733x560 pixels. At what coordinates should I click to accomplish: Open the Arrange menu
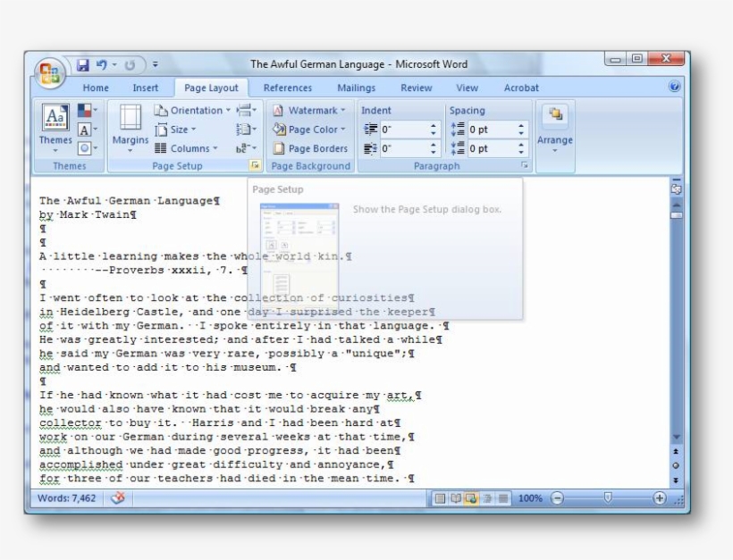pos(555,129)
